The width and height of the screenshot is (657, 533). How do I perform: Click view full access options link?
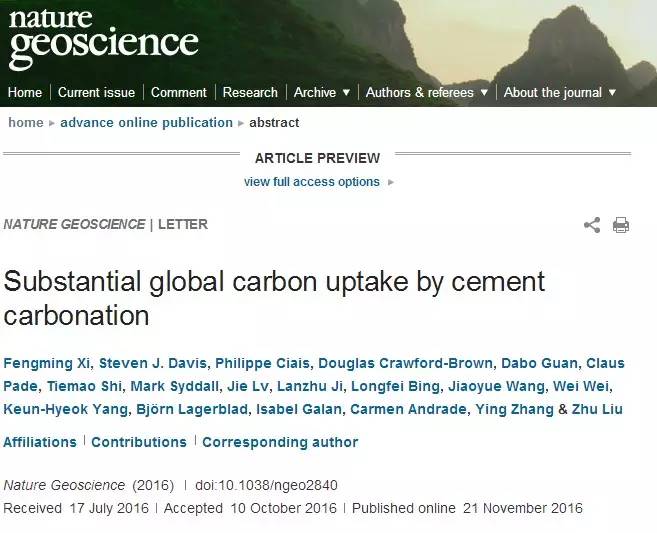312,182
